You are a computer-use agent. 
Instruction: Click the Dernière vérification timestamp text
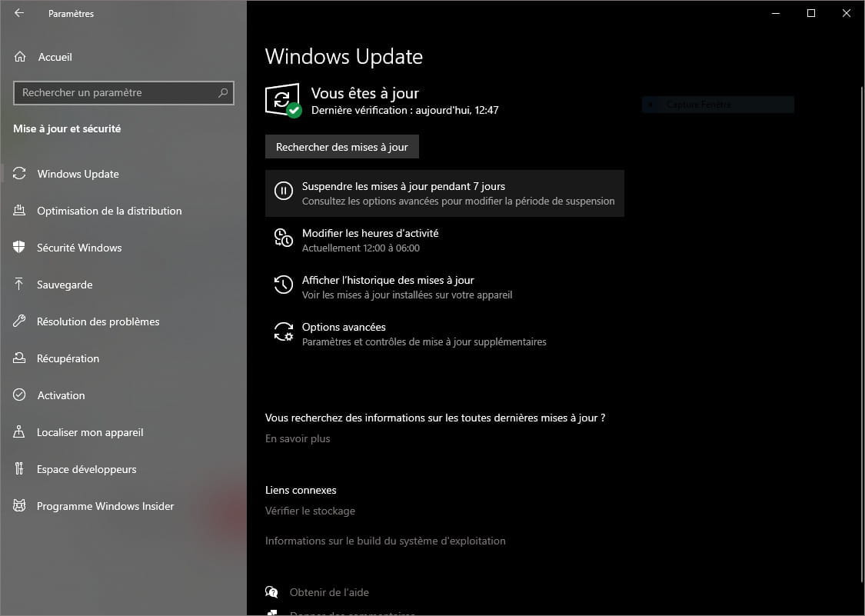(405, 111)
